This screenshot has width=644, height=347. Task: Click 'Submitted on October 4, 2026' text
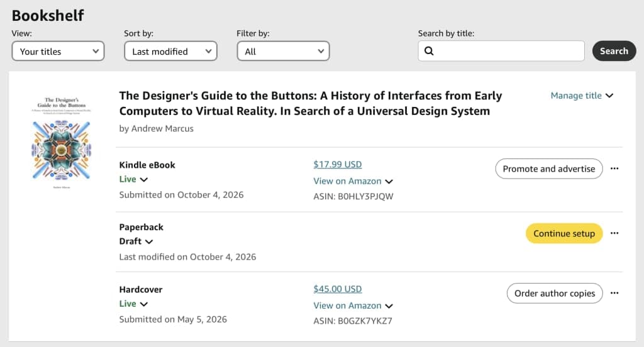click(181, 195)
